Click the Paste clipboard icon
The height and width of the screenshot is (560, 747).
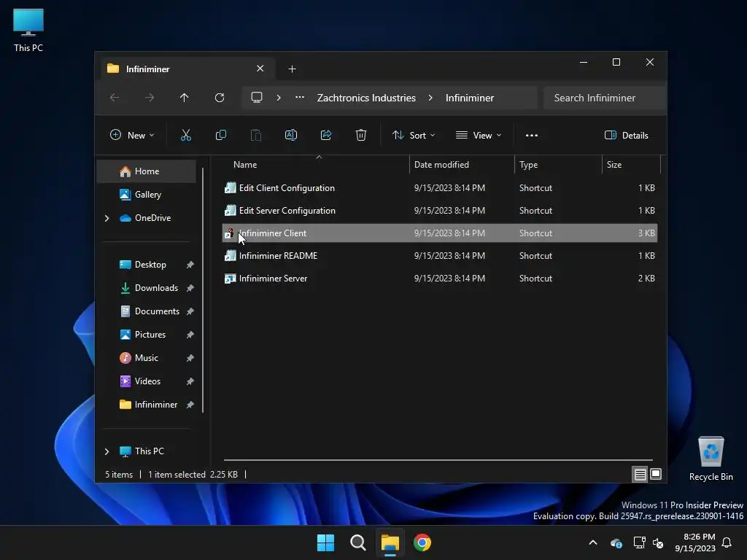[x=256, y=135]
